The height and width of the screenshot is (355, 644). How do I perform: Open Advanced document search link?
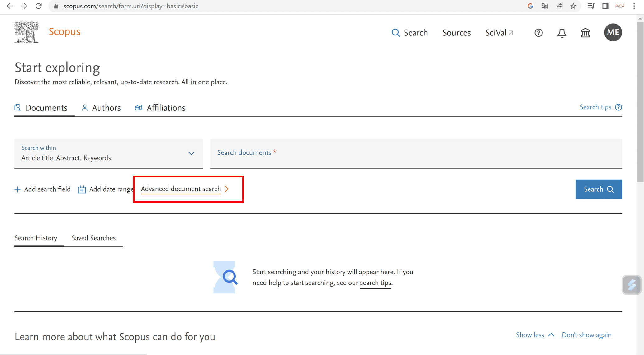point(181,189)
